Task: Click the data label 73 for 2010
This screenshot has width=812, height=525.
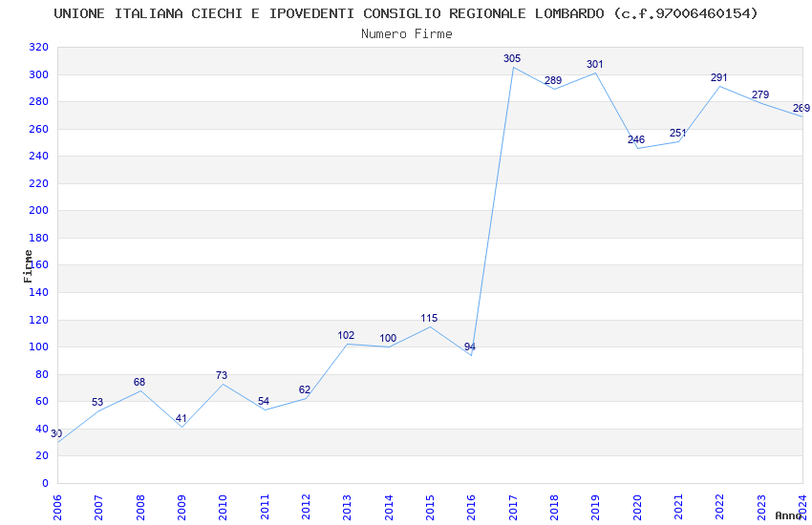Action: coord(222,375)
